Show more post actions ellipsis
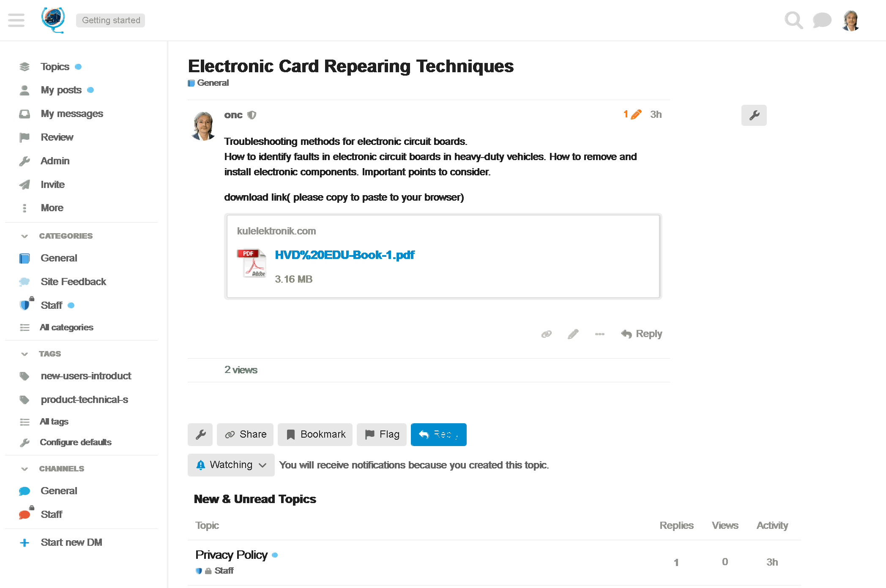 click(599, 334)
